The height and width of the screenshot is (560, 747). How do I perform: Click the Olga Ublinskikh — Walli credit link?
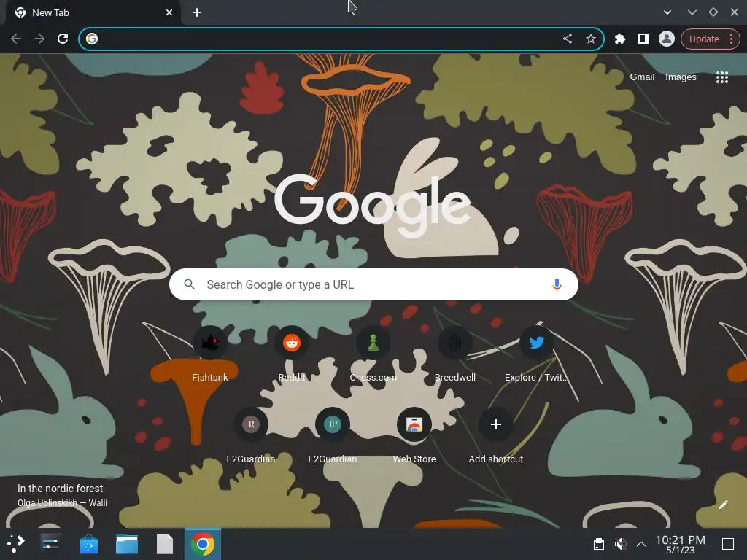point(62,503)
